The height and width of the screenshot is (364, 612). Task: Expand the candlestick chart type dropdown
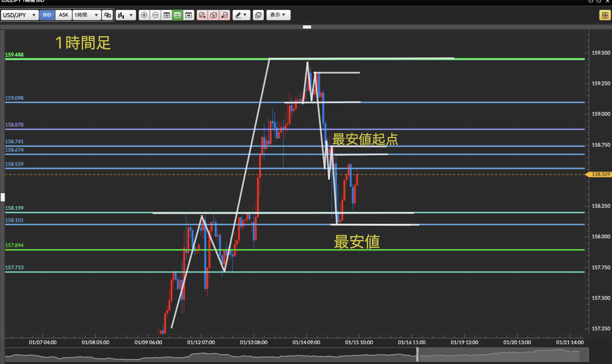(126, 15)
